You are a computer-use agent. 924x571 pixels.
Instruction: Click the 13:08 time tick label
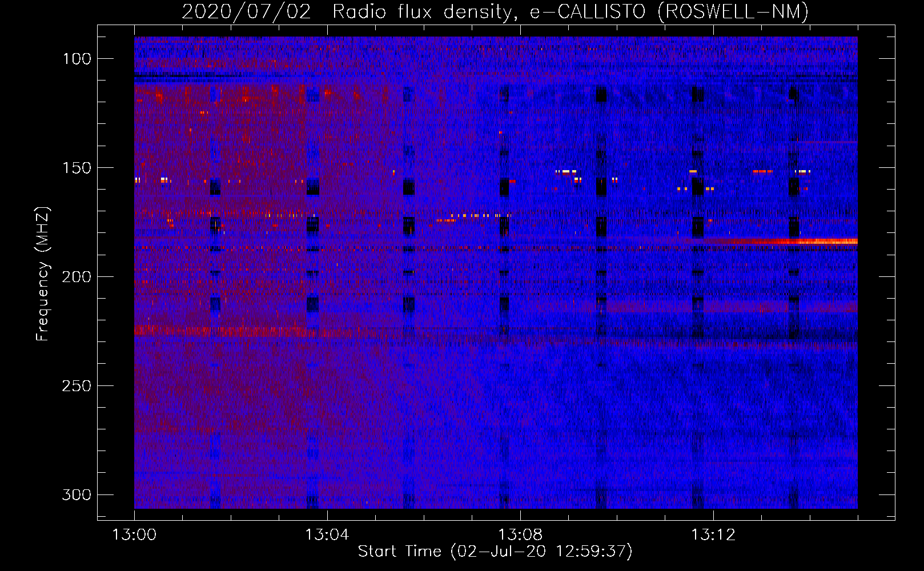coord(520,535)
